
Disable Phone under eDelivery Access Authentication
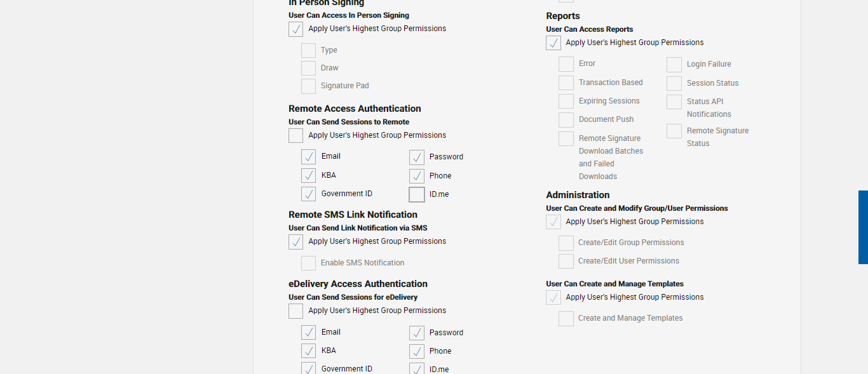tap(417, 352)
